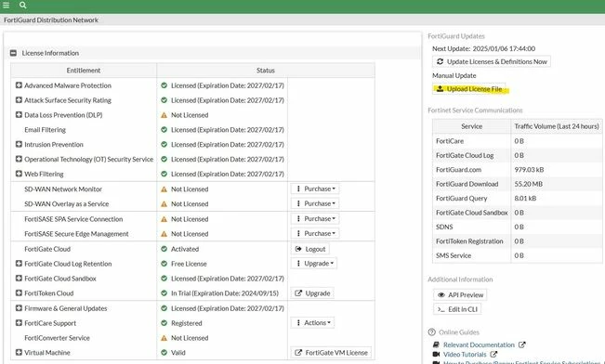Click the Service column header

pyautogui.click(x=471, y=126)
